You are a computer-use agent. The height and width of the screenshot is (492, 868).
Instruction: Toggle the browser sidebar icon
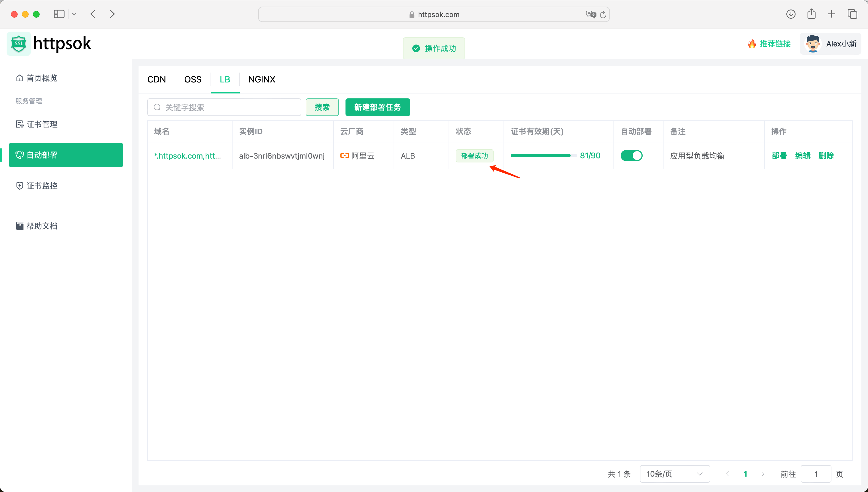click(59, 14)
